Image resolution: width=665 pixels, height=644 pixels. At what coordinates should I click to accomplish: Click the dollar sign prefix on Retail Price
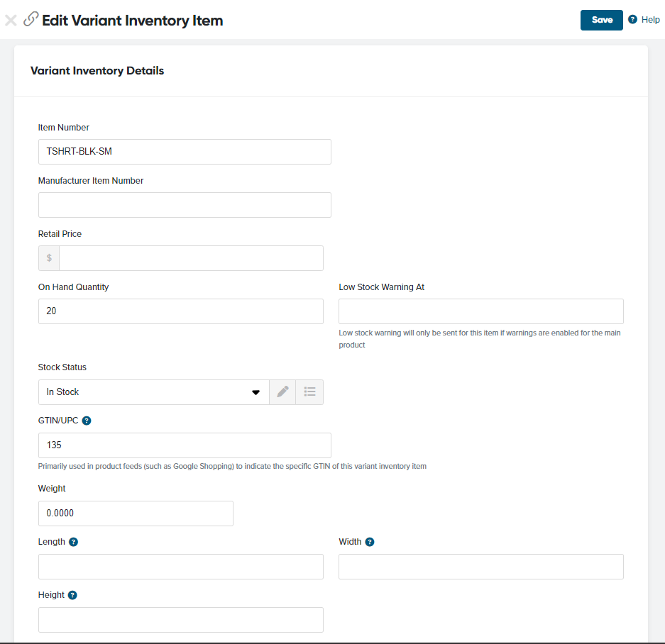[48, 257]
